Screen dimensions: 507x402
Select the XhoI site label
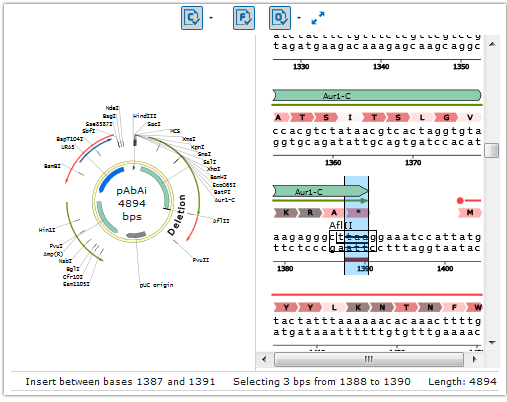(x=213, y=169)
